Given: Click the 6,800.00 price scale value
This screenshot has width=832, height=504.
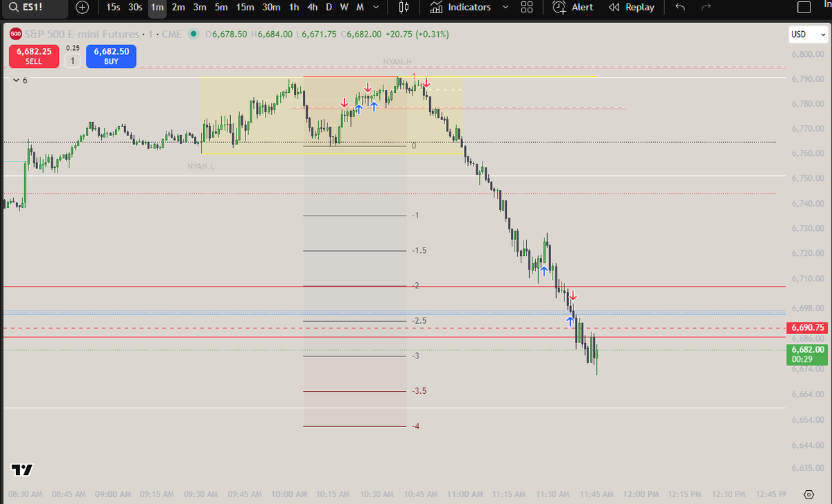Looking at the screenshot, I should 808,54.
